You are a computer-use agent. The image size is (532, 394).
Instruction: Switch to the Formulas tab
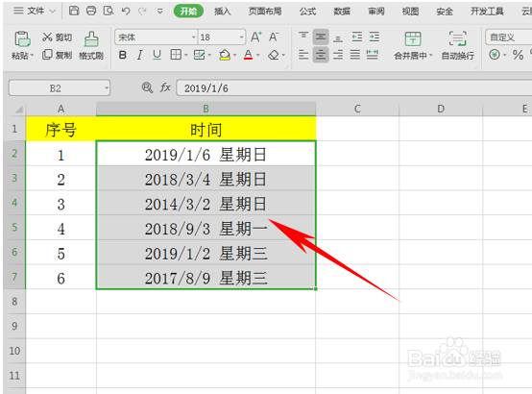[307, 12]
